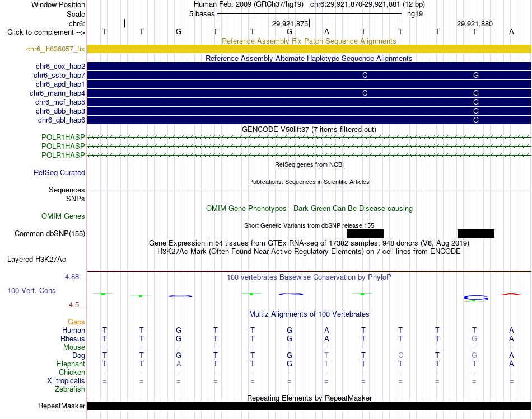This screenshot has height=419, width=532.
Task: Select the yellow fix patch alignment bar
Action: click(309, 49)
